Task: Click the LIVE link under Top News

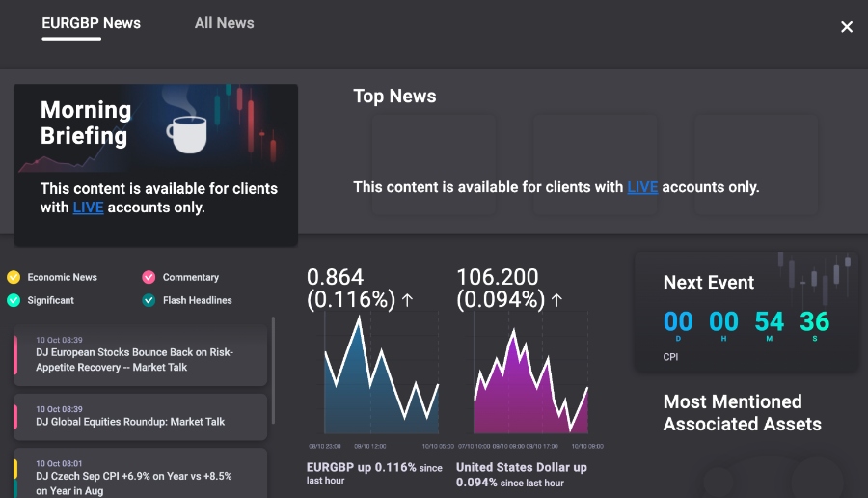Action: point(642,187)
